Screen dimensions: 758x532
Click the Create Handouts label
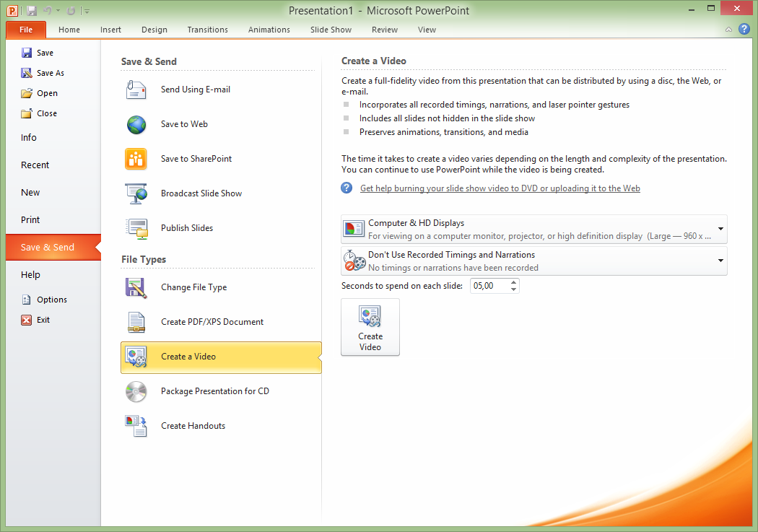(193, 426)
